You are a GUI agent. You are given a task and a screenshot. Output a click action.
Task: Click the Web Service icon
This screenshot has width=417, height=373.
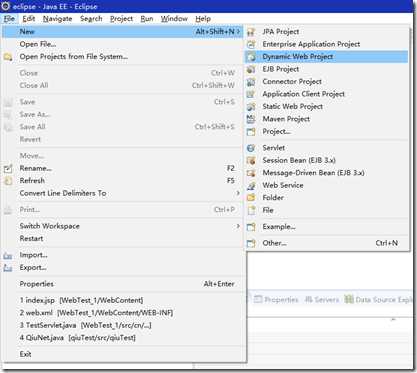(251, 186)
